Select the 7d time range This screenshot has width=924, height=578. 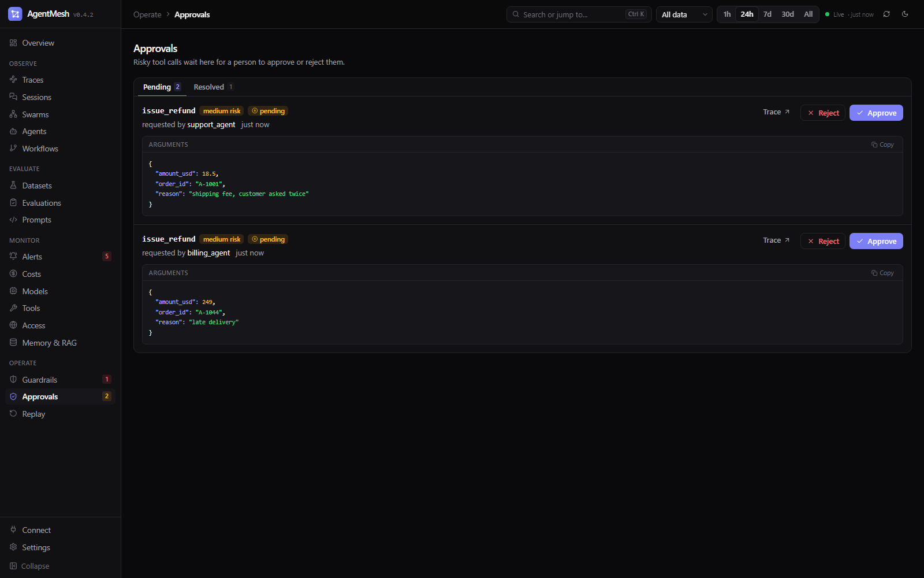tap(767, 14)
